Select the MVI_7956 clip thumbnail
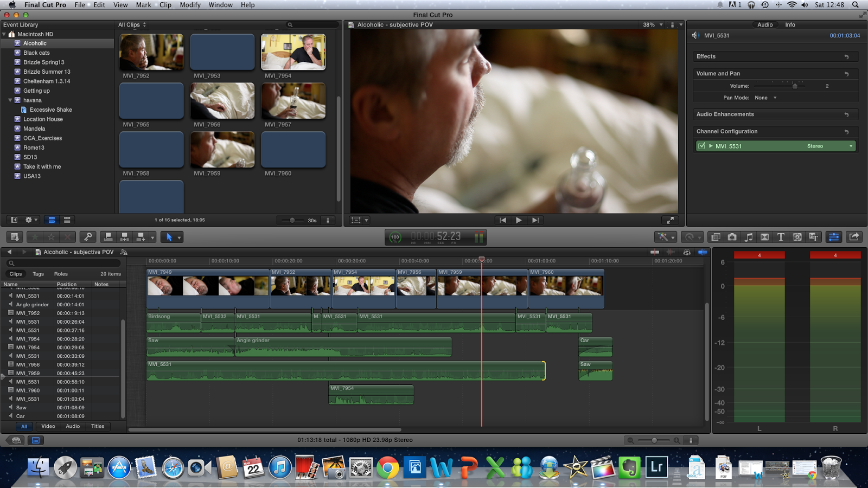 [x=222, y=101]
